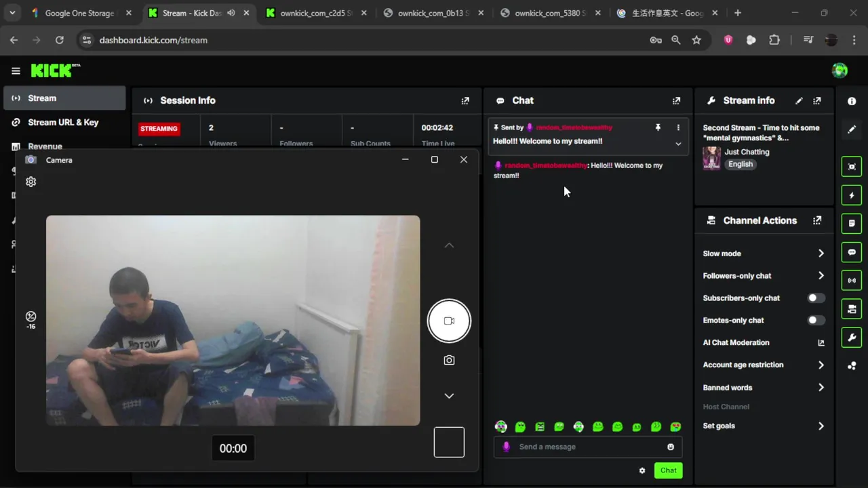The height and width of the screenshot is (488, 868).
Task: Click the pin icon on the pinned message
Action: pyautogui.click(x=658, y=127)
